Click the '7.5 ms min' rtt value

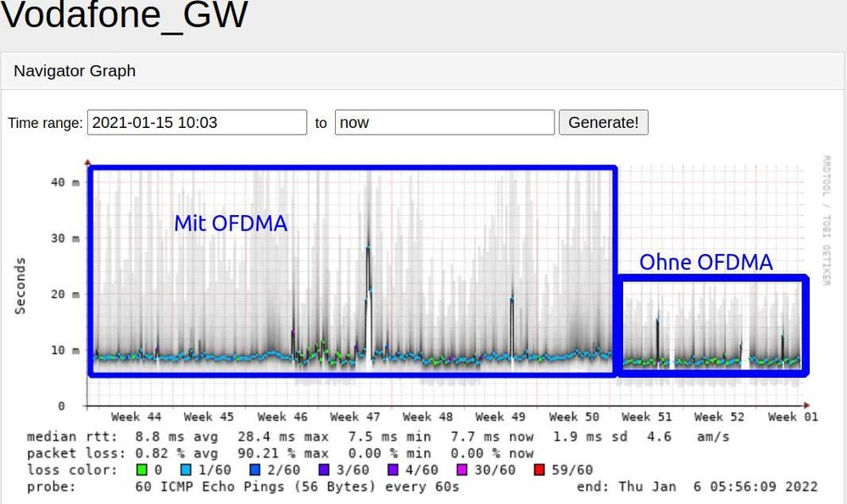click(x=389, y=436)
